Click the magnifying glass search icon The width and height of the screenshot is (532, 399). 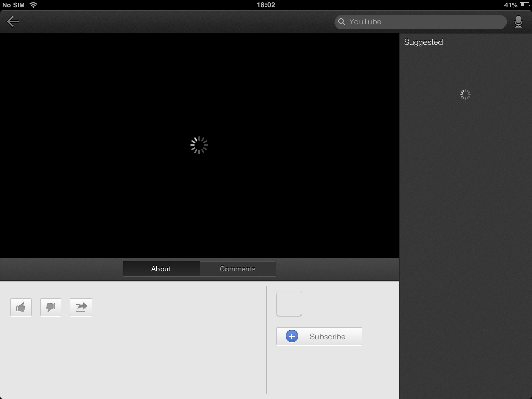click(342, 22)
